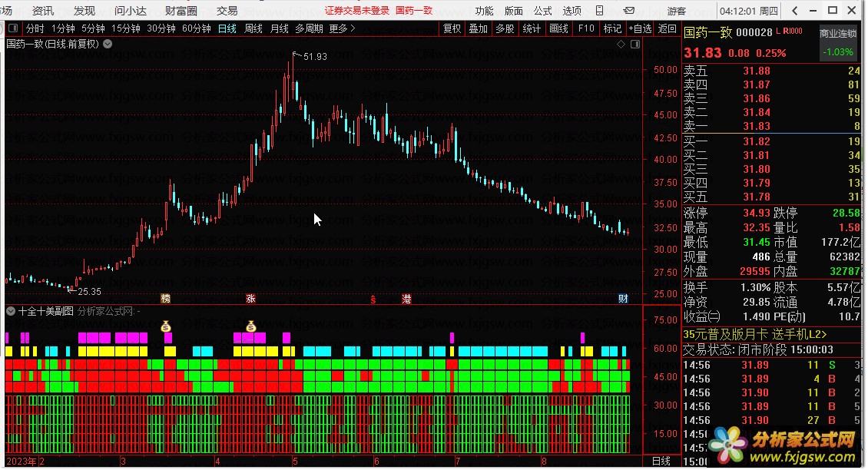Click the first money bag indicator icon
The height and width of the screenshot is (470, 868).
pyautogui.click(x=166, y=326)
